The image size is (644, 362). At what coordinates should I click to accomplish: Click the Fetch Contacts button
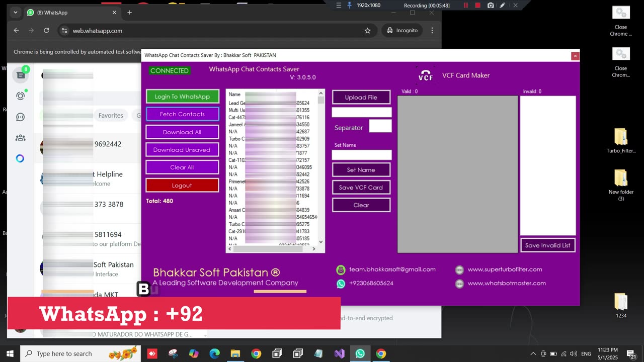[182, 114]
